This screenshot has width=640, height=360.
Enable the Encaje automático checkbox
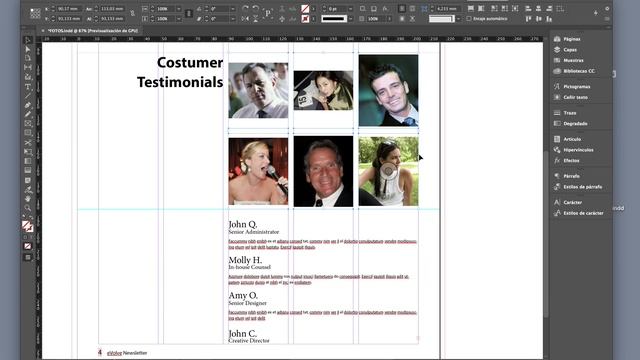click(469, 19)
